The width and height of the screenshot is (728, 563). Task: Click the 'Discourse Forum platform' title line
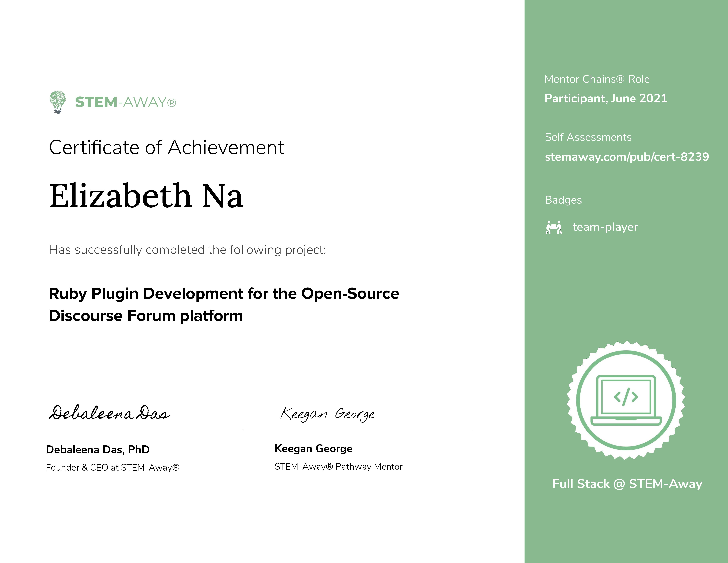[x=146, y=316]
